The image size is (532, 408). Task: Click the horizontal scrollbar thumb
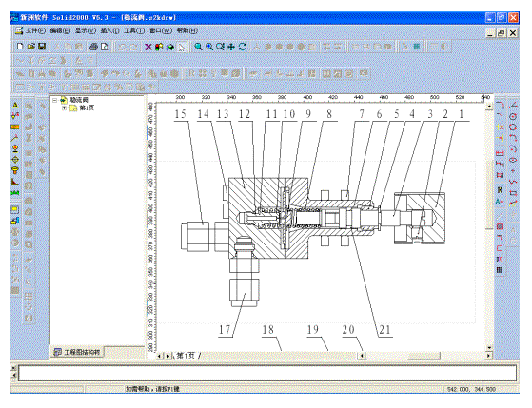tap(424, 356)
